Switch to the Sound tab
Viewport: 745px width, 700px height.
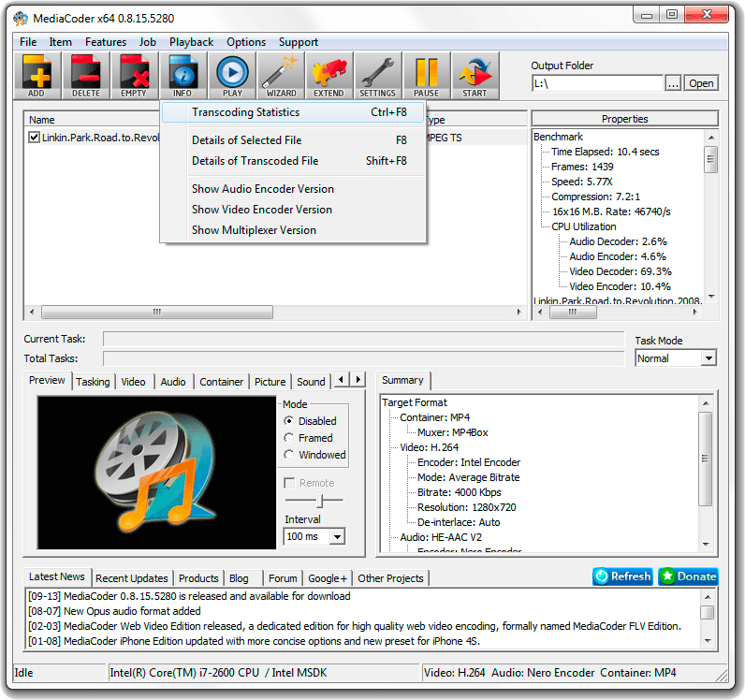312,382
